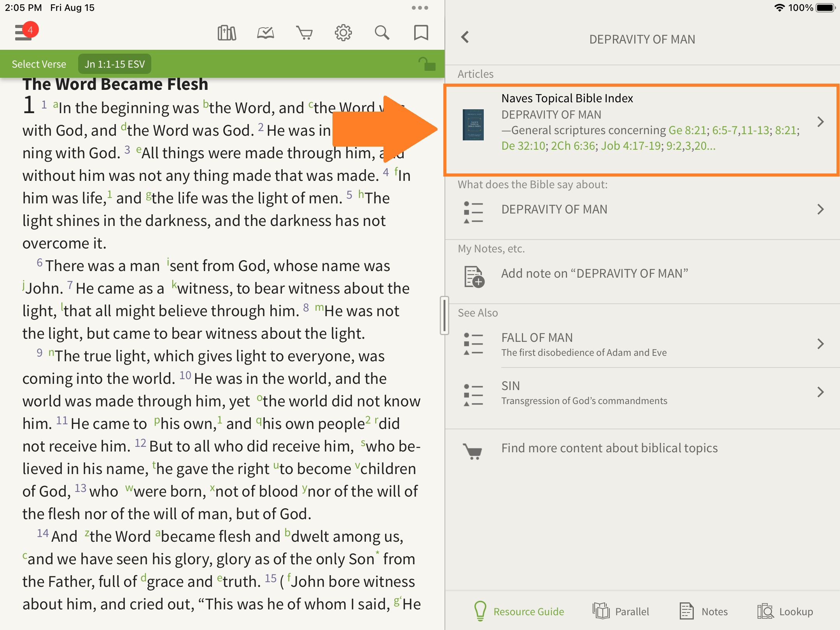Open the Library books icon

pyautogui.click(x=227, y=33)
